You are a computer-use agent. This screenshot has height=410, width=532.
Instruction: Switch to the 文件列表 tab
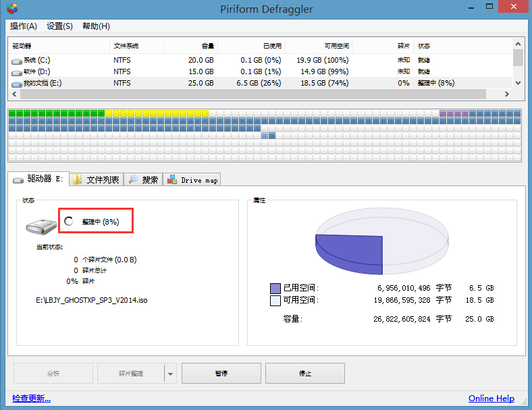point(97,179)
